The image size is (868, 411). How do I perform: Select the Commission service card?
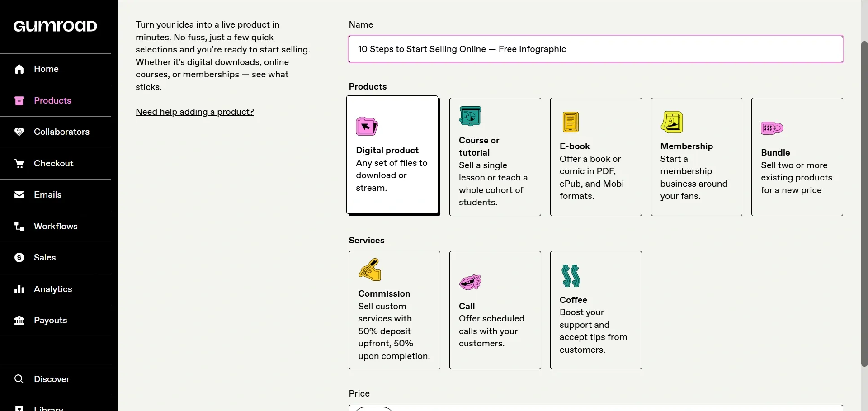coord(394,310)
